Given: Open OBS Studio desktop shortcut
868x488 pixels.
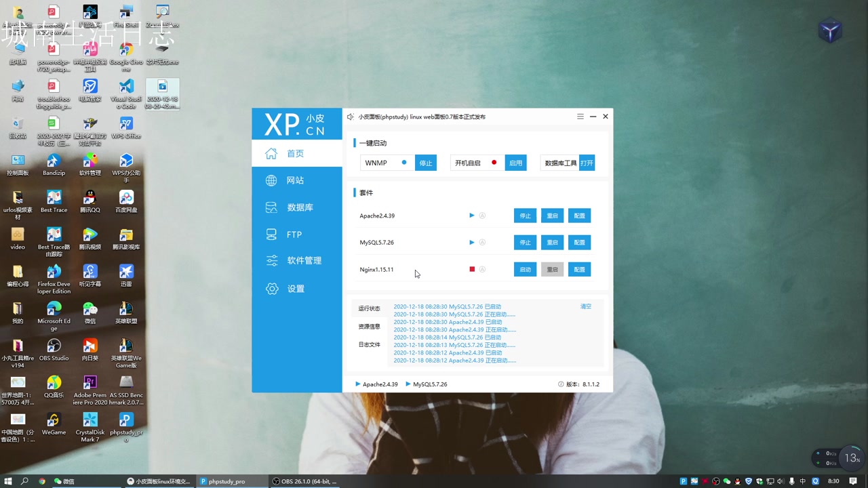Looking at the screenshot, I should click(x=54, y=349).
